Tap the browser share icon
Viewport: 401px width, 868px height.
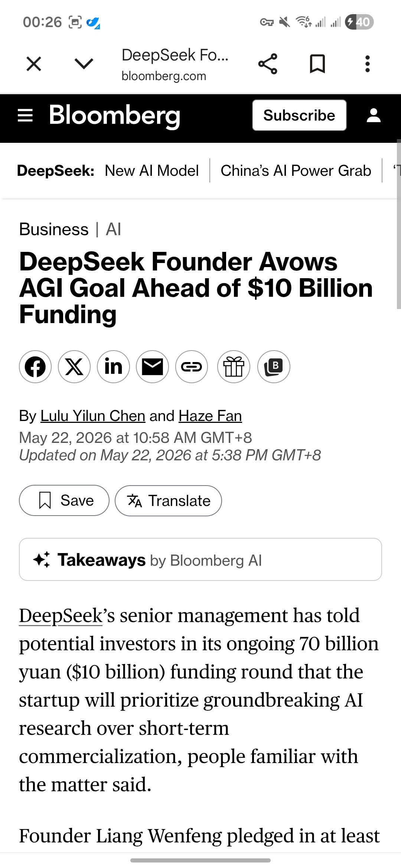click(x=268, y=64)
